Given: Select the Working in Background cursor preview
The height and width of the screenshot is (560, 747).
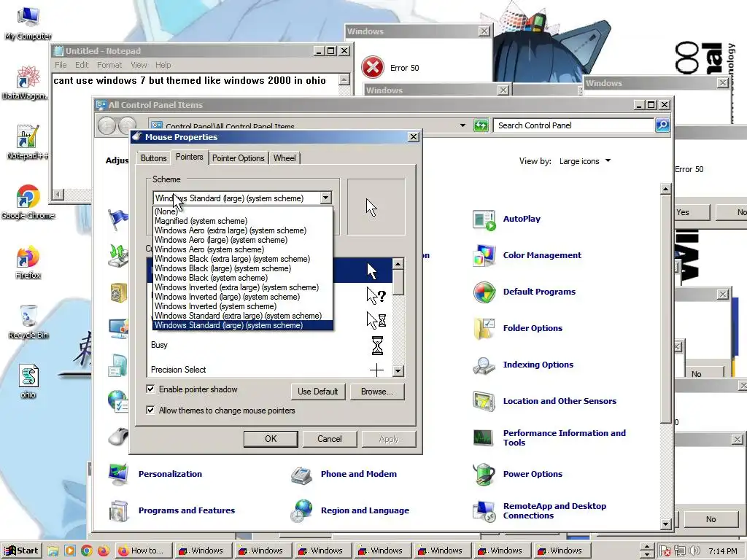Looking at the screenshot, I should pos(376,321).
